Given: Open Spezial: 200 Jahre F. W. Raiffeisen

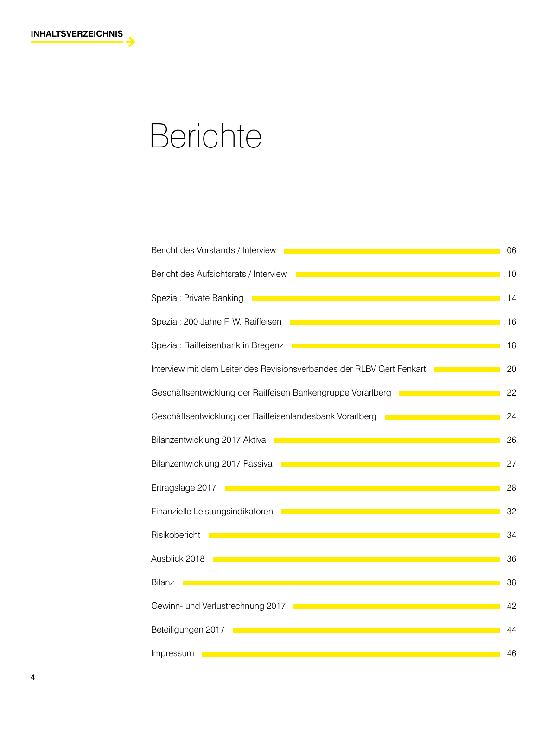Looking at the screenshot, I should (216, 322).
